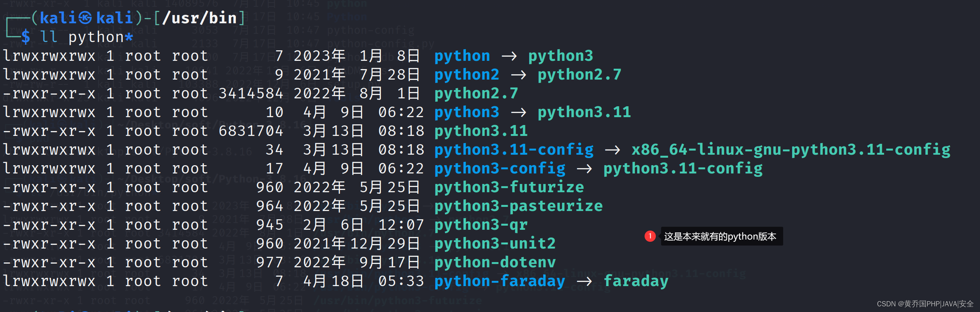This screenshot has width=980, height=312.
Task: Select 'x86_64-linux-gnu-python3.11-config' target text
Action: 791,150
